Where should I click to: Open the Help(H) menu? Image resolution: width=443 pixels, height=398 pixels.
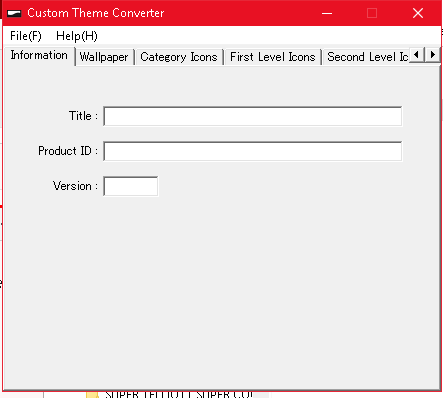point(77,36)
